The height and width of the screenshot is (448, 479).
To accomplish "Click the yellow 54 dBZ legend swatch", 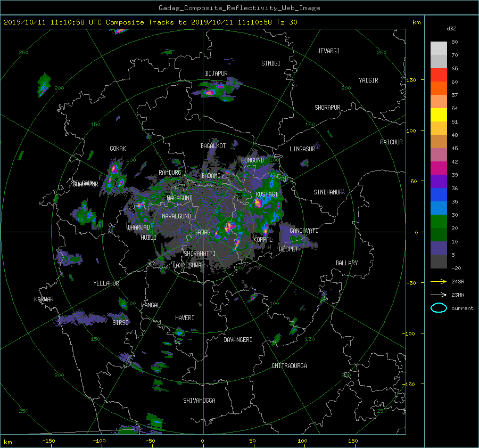I will click(x=439, y=115).
